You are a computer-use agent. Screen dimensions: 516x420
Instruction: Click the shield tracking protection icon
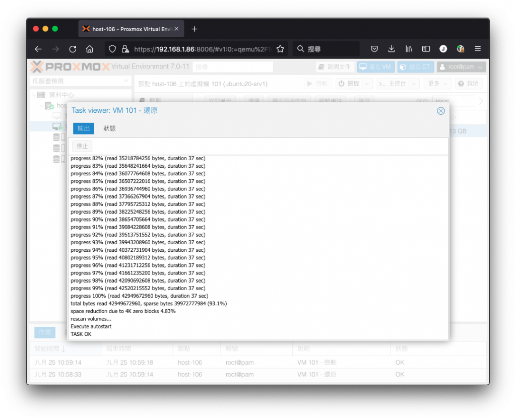[x=112, y=49]
